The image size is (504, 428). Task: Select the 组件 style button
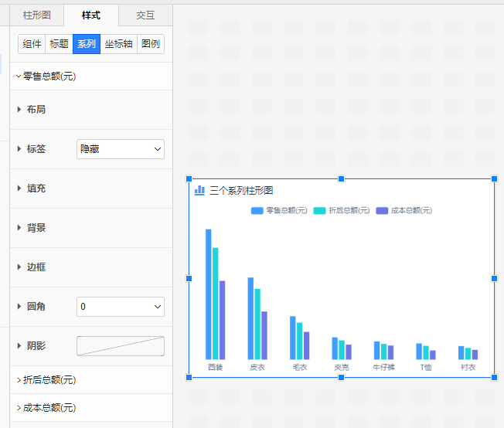click(x=32, y=44)
